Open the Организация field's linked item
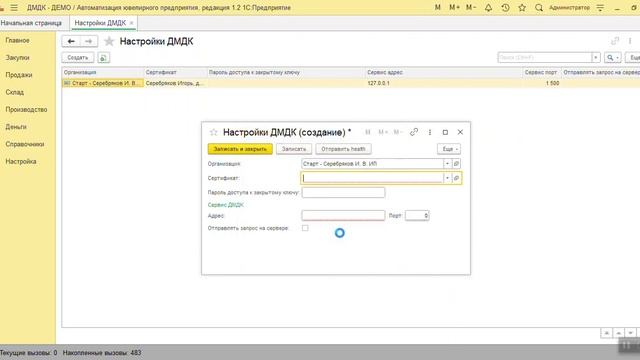Viewport: 640px width, 360px height. 456,164
